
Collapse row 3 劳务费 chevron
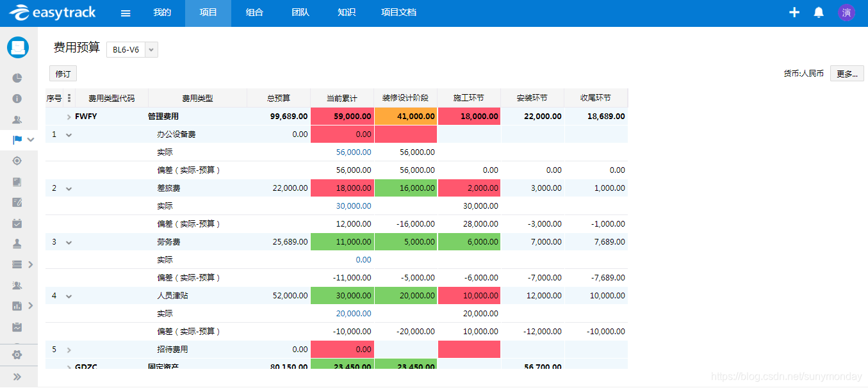coord(69,242)
